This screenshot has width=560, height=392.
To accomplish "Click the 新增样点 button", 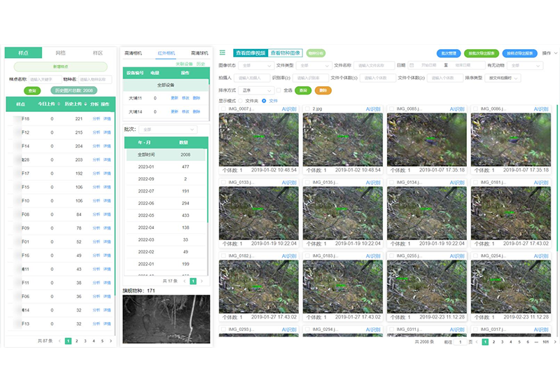I will point(60,66).
